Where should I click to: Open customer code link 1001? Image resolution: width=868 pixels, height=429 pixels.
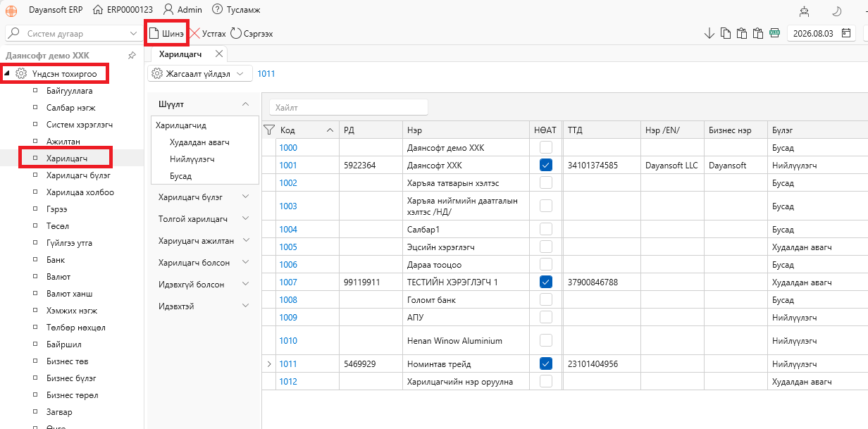click(x=288, y=166)
